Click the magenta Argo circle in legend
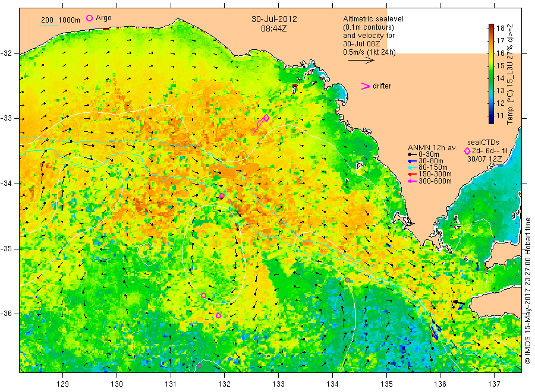The width and height of the screenshot is (535, 392). point(89,18)
